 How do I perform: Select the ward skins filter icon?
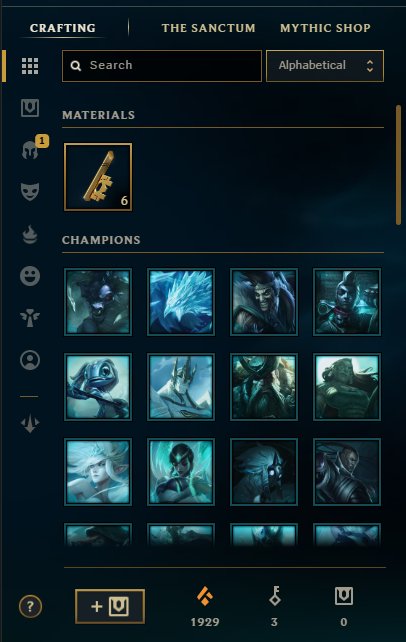point(30,318)
